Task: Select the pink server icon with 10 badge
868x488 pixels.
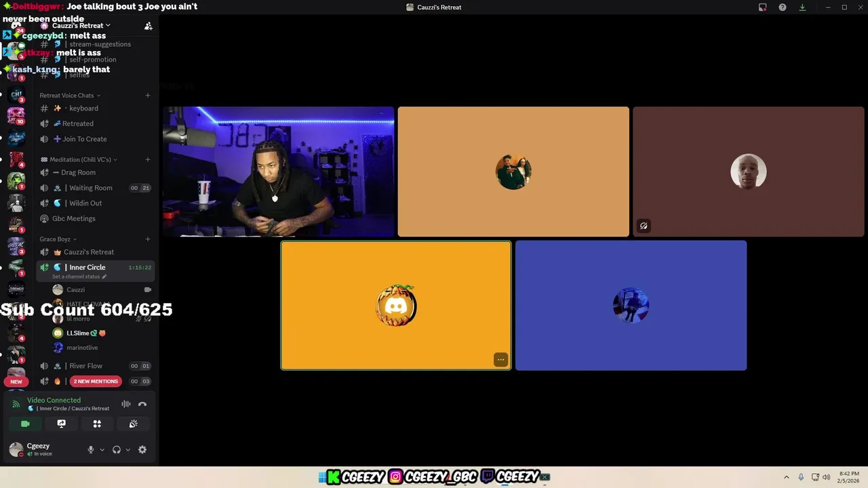Action: [16, 116]
